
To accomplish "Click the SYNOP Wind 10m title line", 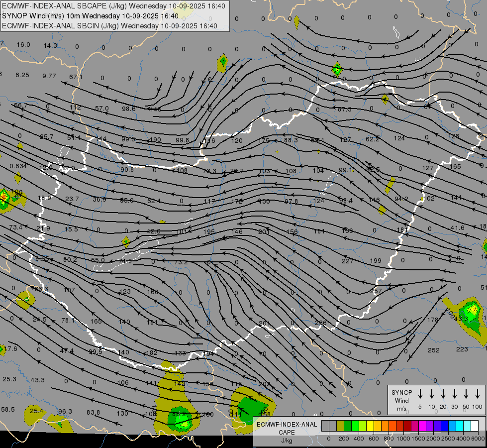I will (x=90, y=16).
